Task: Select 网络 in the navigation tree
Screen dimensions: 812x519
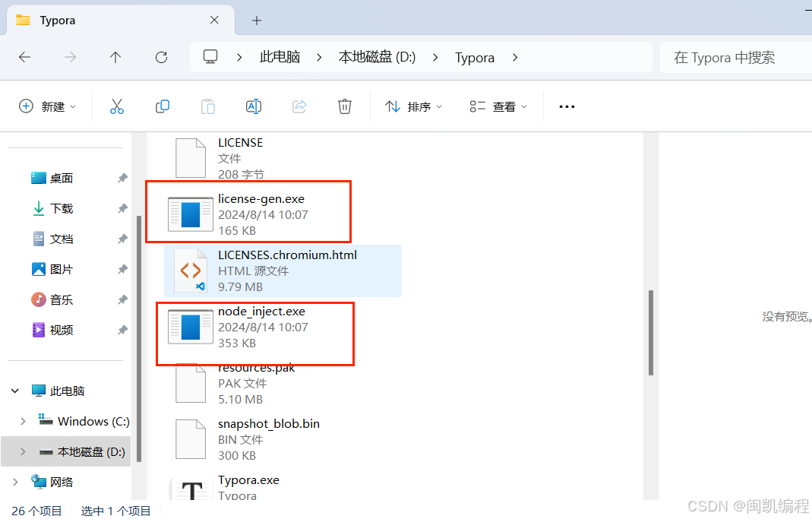Action: pyautogui.click(x=61, y=483)
